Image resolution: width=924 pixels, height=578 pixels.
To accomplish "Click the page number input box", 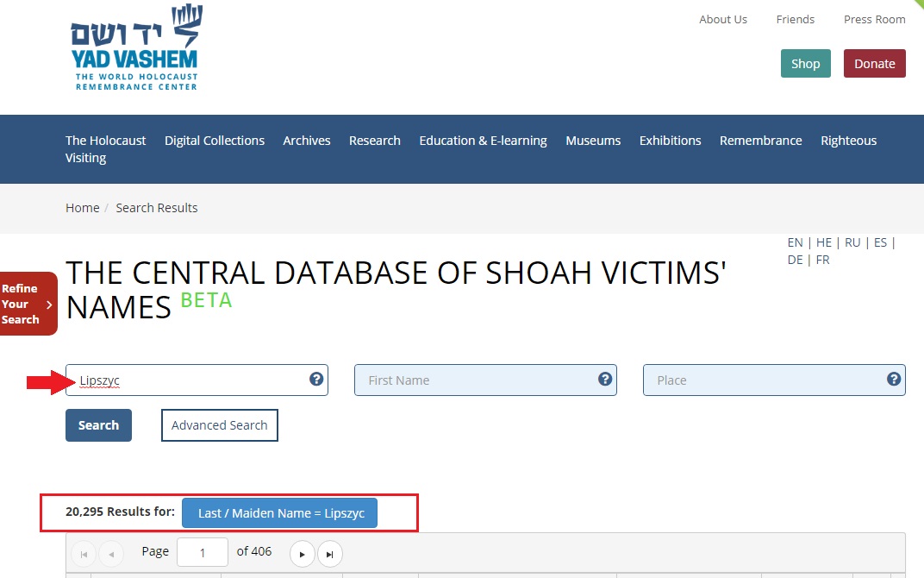I will click(x=203, y=552).
